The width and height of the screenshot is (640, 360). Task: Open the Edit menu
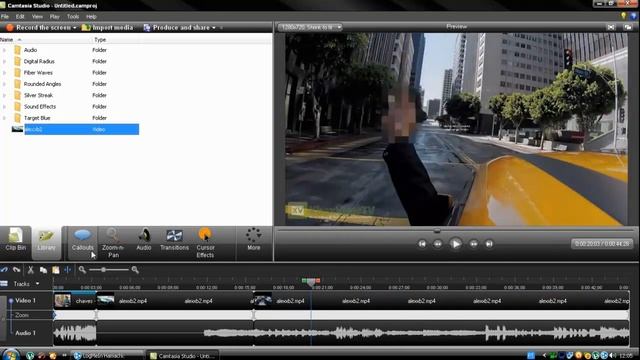(20, 17)
